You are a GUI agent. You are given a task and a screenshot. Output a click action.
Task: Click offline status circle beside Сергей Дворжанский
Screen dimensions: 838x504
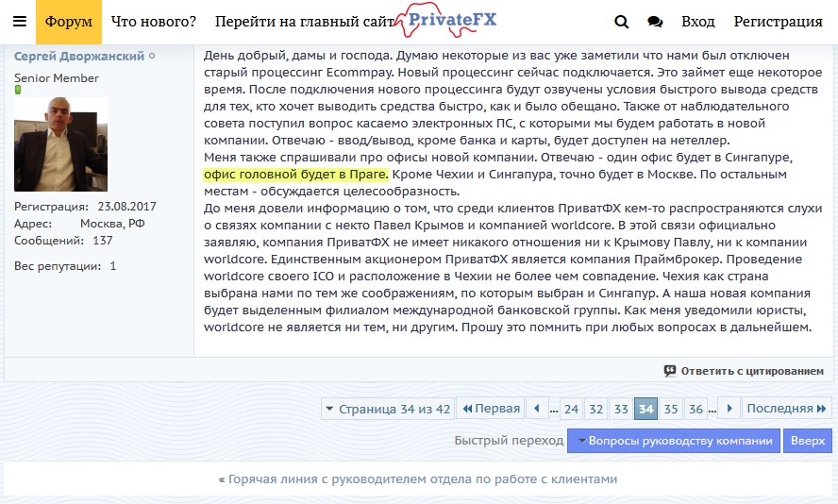(x=152, y=56)
